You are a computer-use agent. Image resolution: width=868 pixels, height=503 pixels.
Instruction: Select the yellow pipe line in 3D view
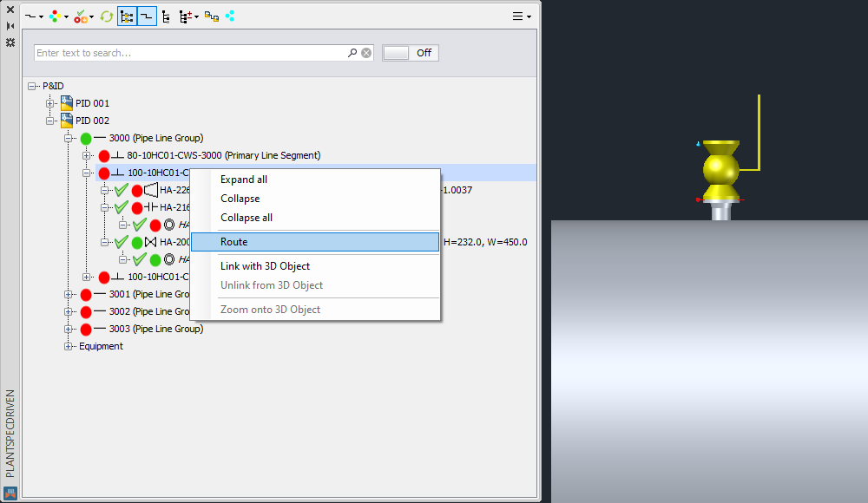(x=759, y=133)
